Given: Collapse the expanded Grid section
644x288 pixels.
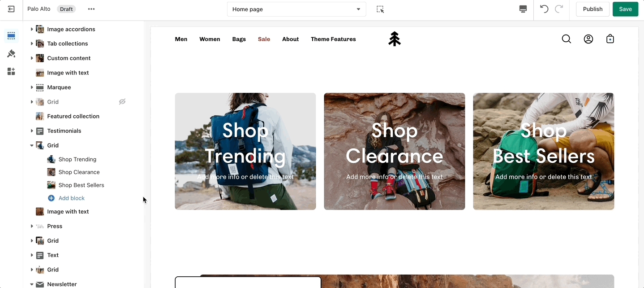Looking at the screenshot, I should [x=32, y=145].
